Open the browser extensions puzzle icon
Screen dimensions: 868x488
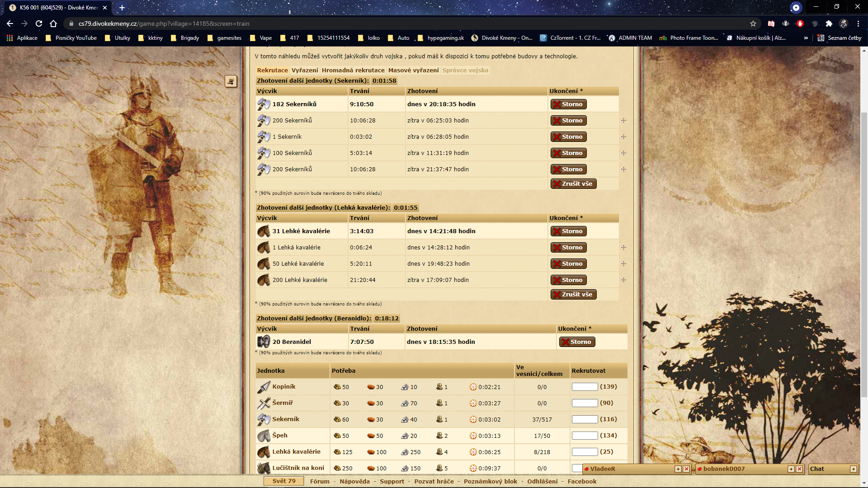[829, 23]
